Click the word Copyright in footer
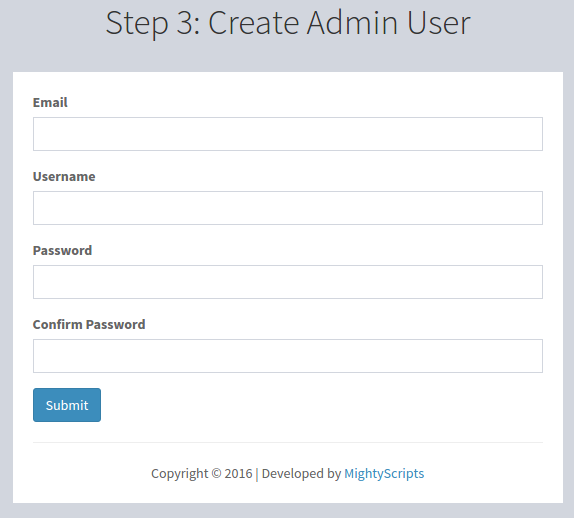 (179, 473)
